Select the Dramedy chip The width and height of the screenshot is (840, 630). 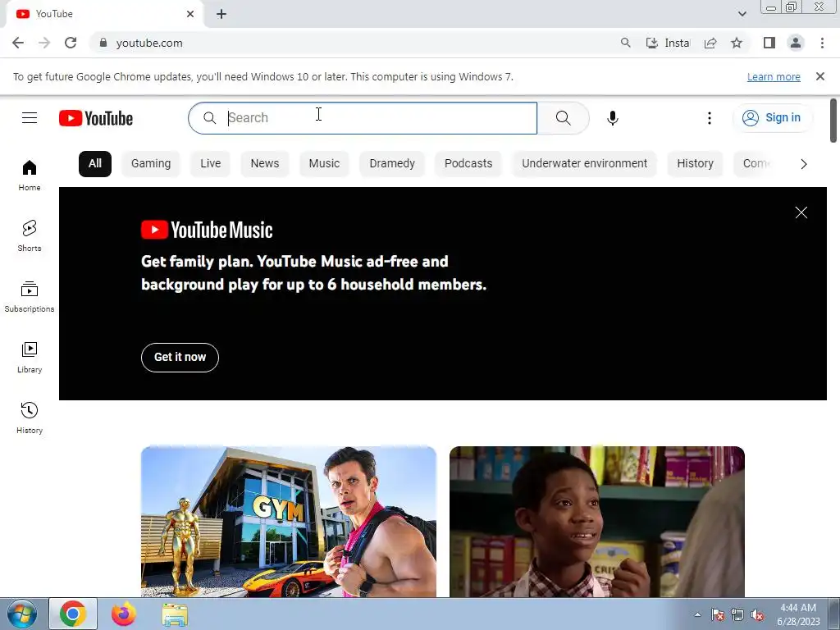pos(392,163)
